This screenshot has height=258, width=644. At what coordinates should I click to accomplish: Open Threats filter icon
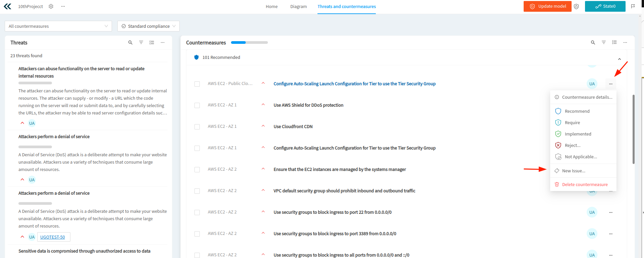(141, 42)
